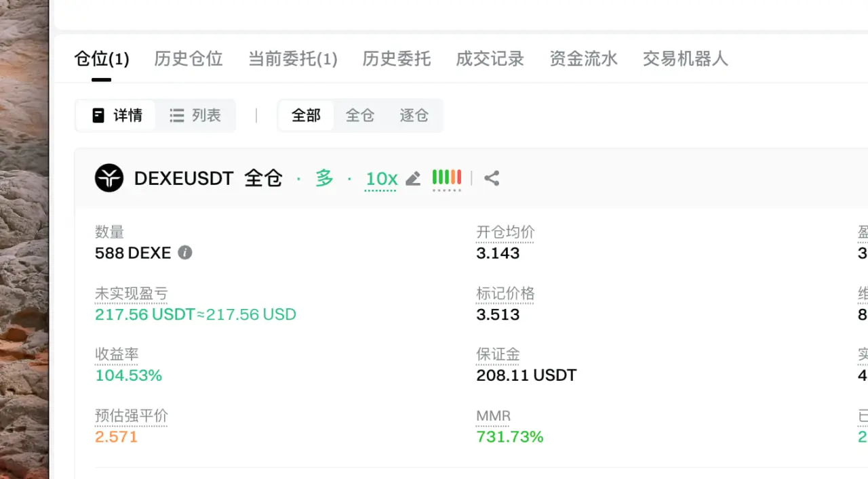
Task: Open the 成交记录 tab
Action: [490, 59]
